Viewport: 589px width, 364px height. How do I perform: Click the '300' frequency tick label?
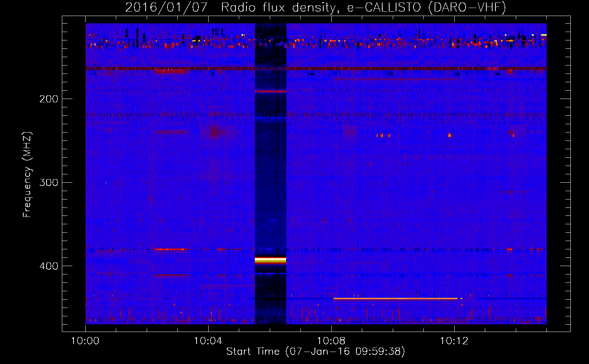point(49,182)
